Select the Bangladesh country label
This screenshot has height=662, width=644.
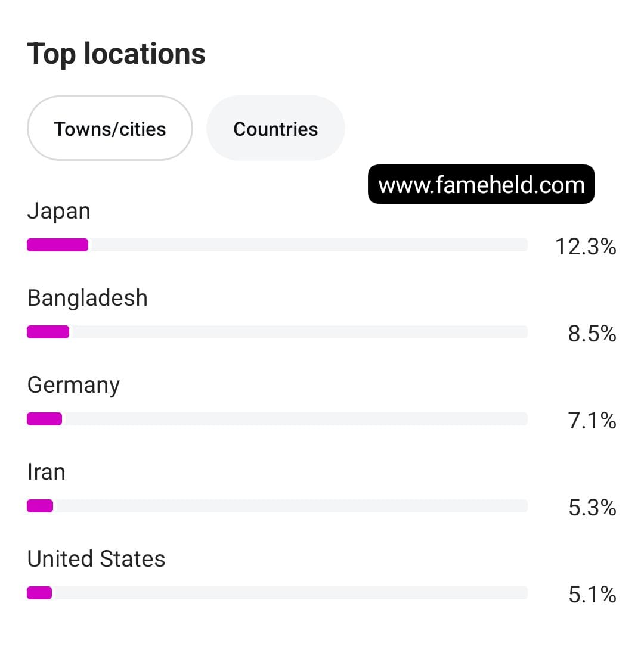tap(88, 298)
